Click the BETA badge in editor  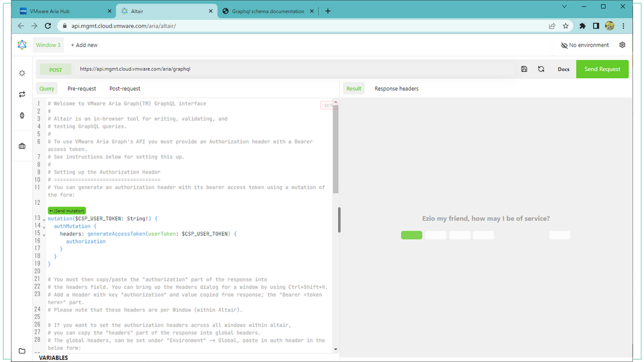pos(327,106)
